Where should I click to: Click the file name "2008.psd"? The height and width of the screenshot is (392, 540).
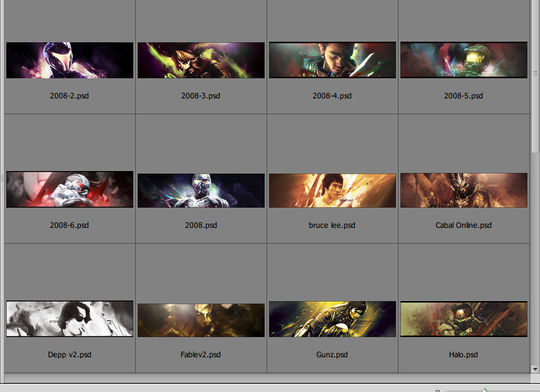pos(201,225)
